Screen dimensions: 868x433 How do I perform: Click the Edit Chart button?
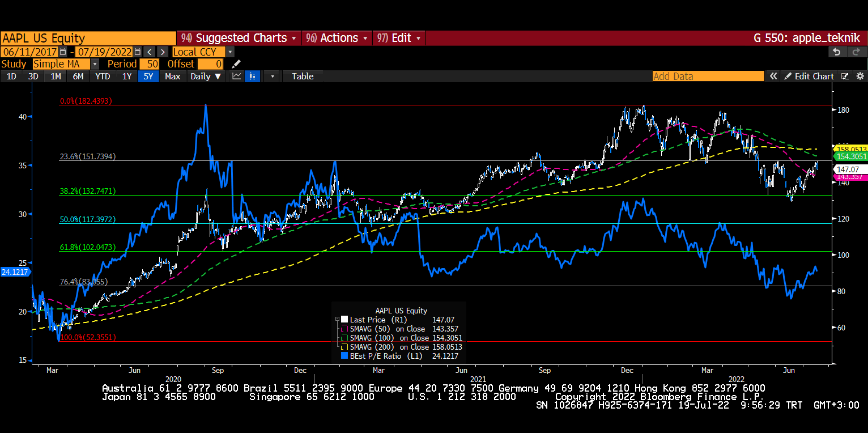[x=809, y=77]
